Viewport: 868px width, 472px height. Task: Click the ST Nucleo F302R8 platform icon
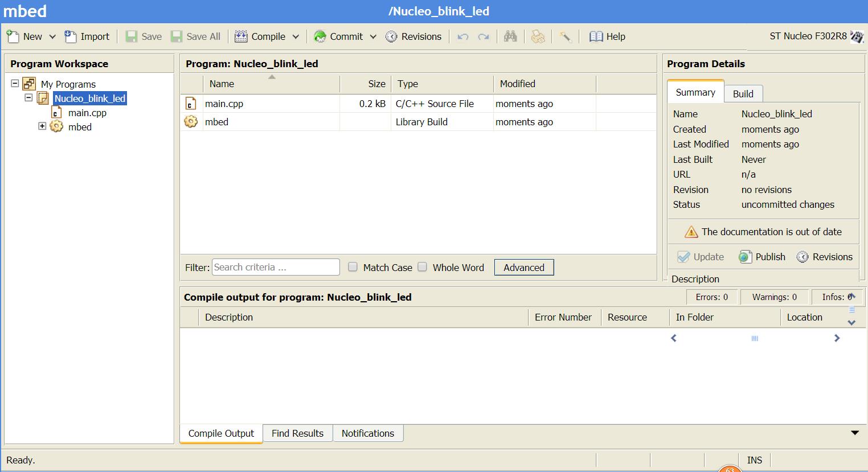pos(857,36)
